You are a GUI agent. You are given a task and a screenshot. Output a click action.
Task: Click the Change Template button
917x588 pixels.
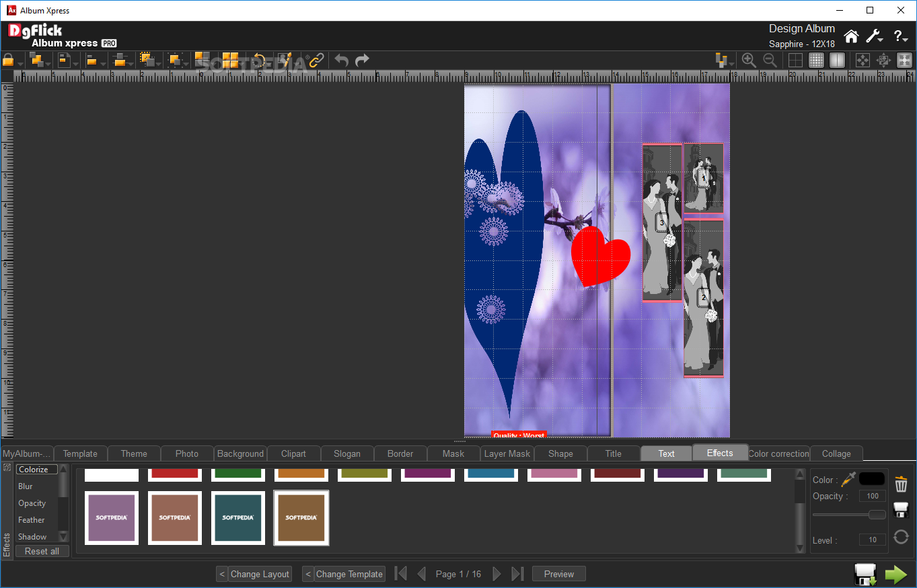[349, 574]
